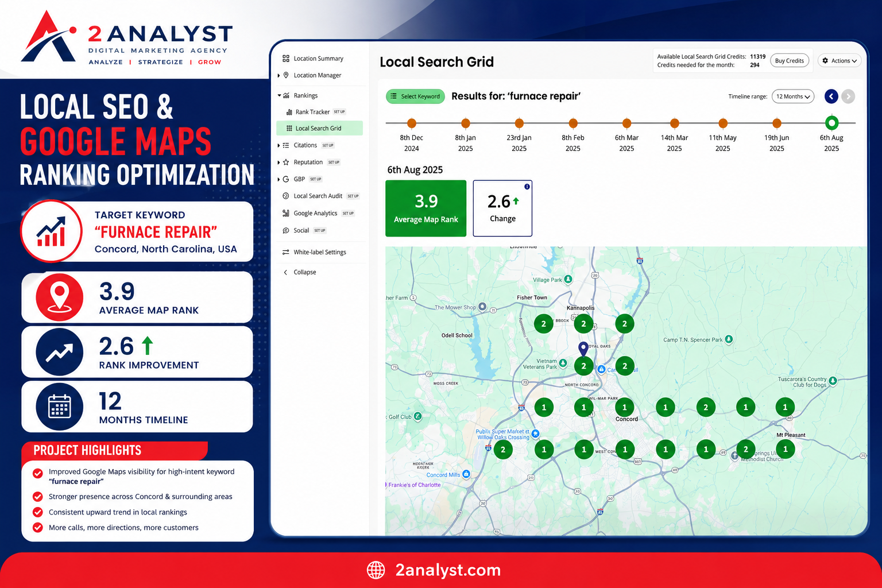Expand the Location Manager section arrow
This screenshot has width=882, height=588.
278,75
